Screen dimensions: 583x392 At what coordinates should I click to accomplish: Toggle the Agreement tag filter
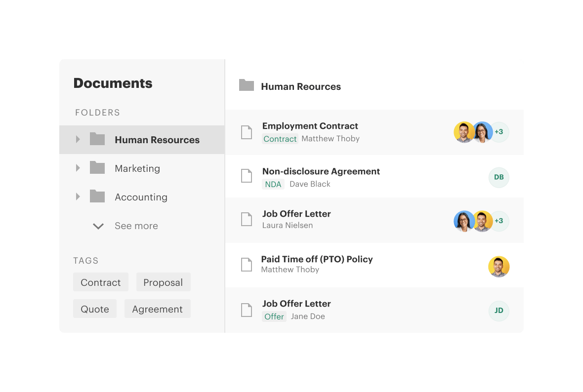[157, 309]
